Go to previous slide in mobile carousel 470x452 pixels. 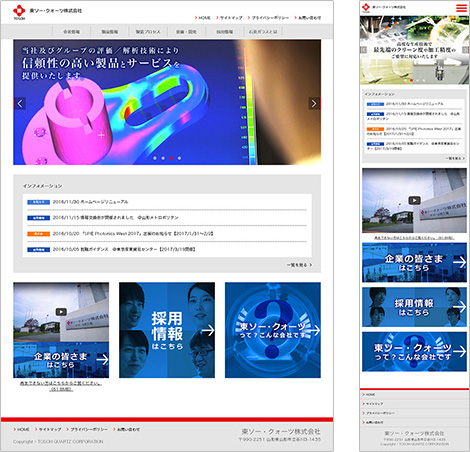(364, 50)
